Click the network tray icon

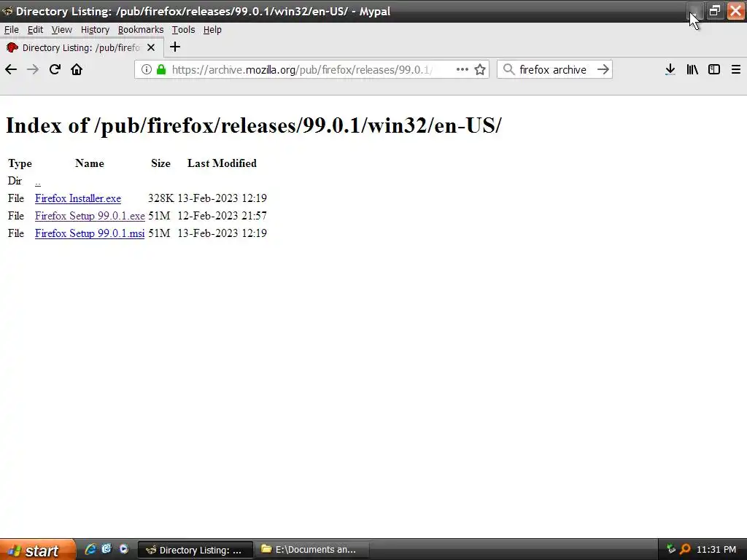[671, 550]
